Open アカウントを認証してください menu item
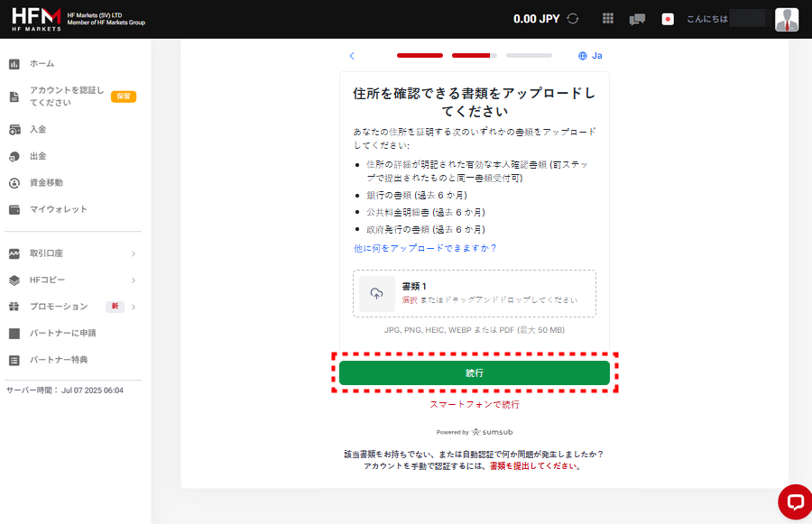This screenshot has height=524, width=812. click(x=66, y=97)
